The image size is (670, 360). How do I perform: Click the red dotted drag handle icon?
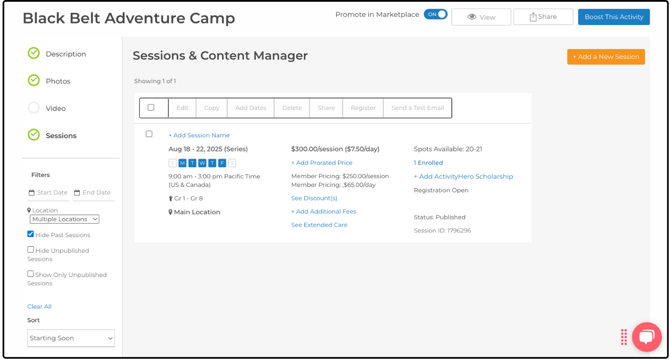(x=624, y=337)
